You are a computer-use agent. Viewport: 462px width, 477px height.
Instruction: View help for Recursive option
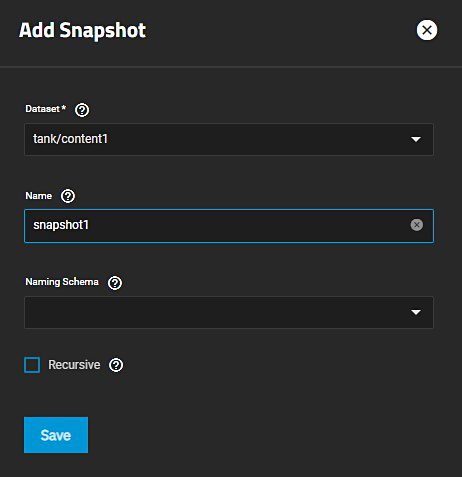pyautogui.click(x=116, y=365)
